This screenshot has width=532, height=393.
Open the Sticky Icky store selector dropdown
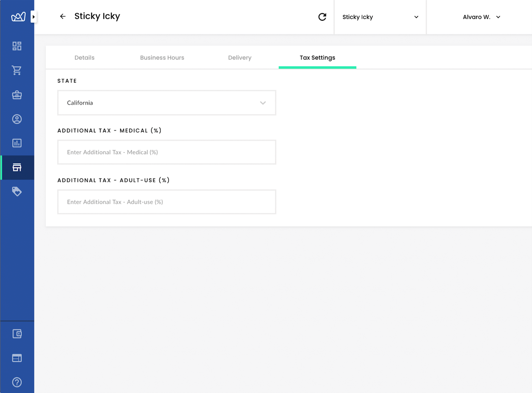coord(380,17)
